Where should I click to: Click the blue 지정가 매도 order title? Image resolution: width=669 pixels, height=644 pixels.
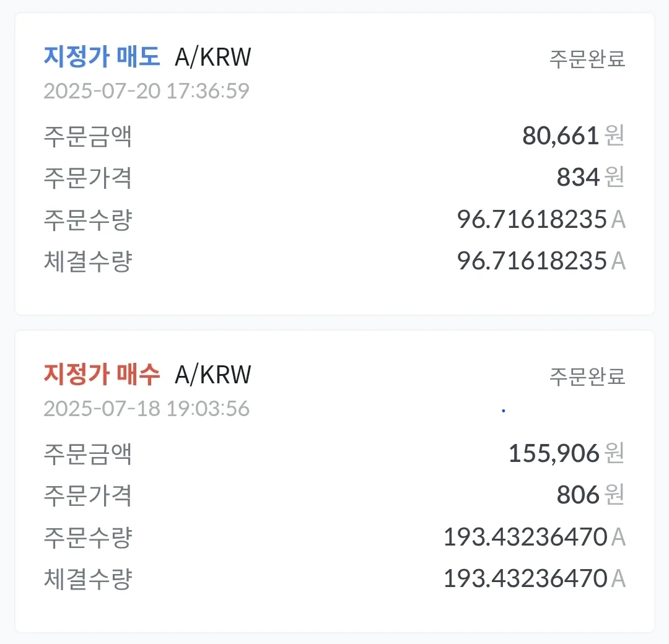pyautogui.click(x=102, y=58)
